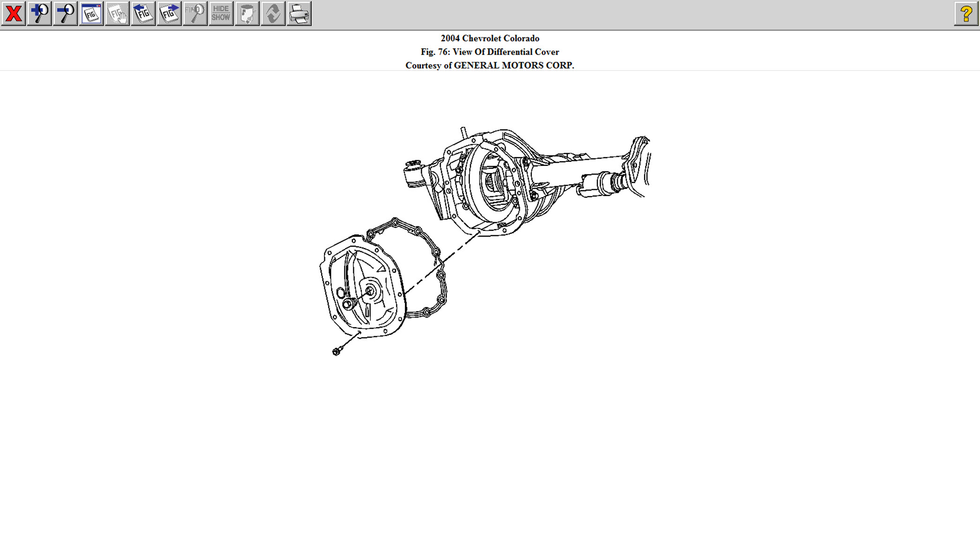Click the Fig. 76 title text
The width and height of the screenshot is (980, 541).
[490, 52]
